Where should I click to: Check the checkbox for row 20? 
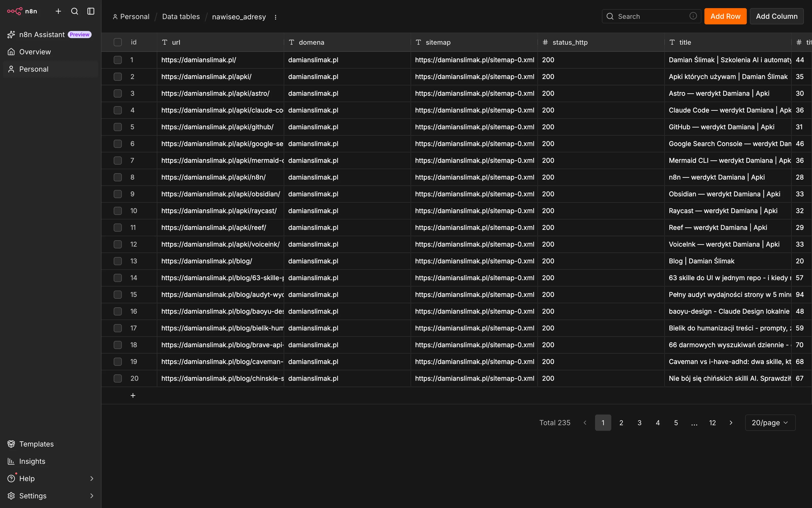click(118, 378)
